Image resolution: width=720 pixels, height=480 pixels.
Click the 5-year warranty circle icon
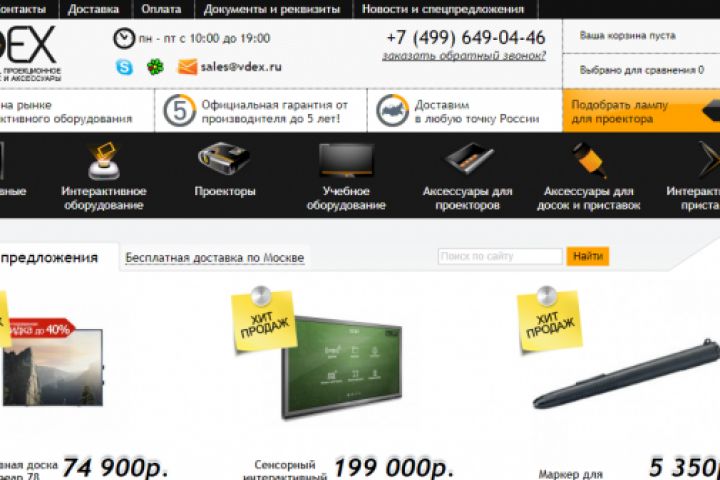180,110
